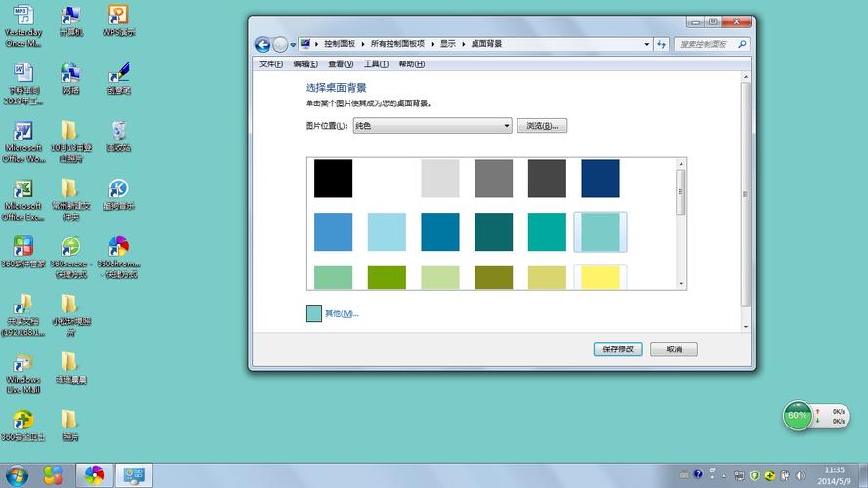Click the 保存修改 button

coord(618,348)
